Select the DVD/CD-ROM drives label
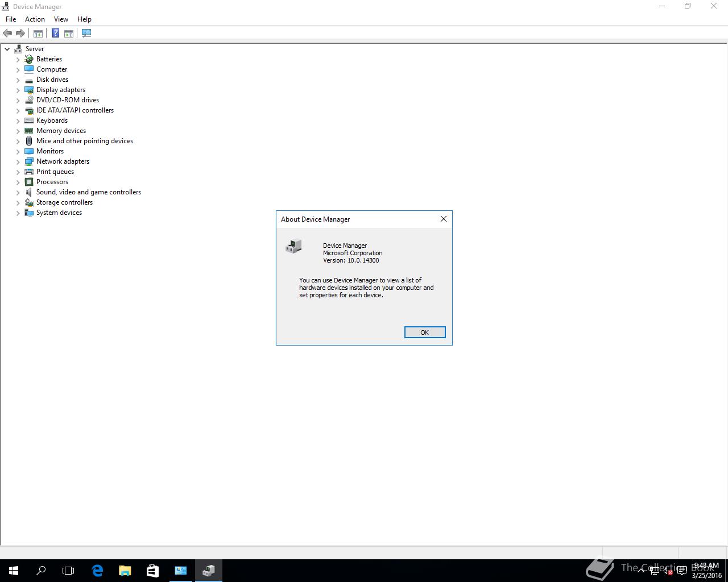This screenshot has width=728, height=582. tap(68, 100)
